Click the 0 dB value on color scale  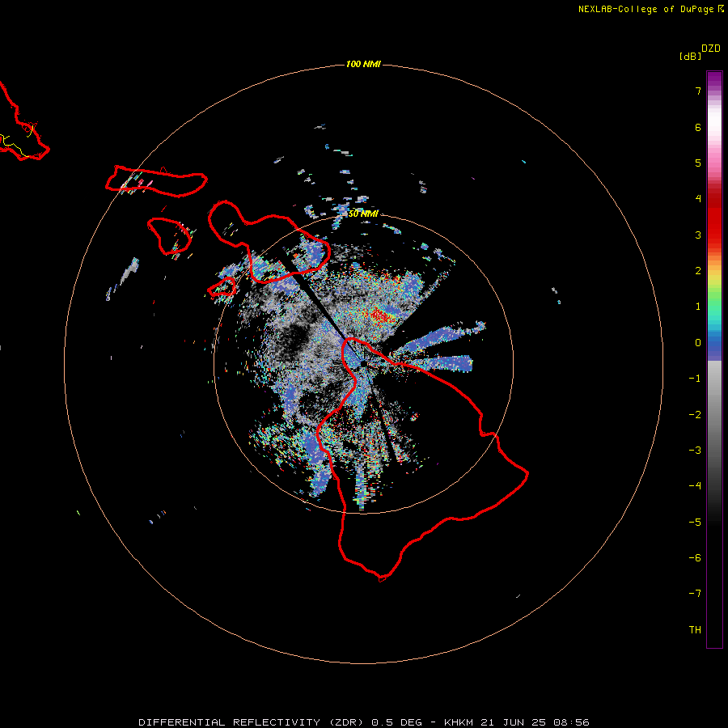(x=698, y=343)
